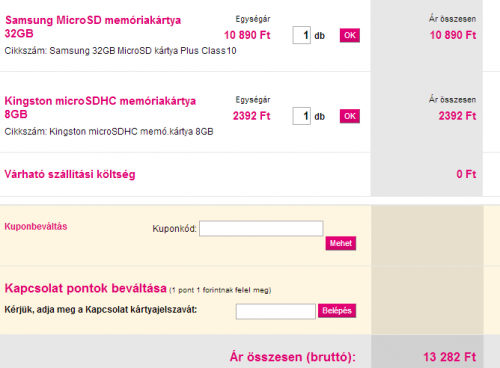This screenshot has width=500, height=368.
Task: Submit coupon with Mehet button
Action: 341,243
